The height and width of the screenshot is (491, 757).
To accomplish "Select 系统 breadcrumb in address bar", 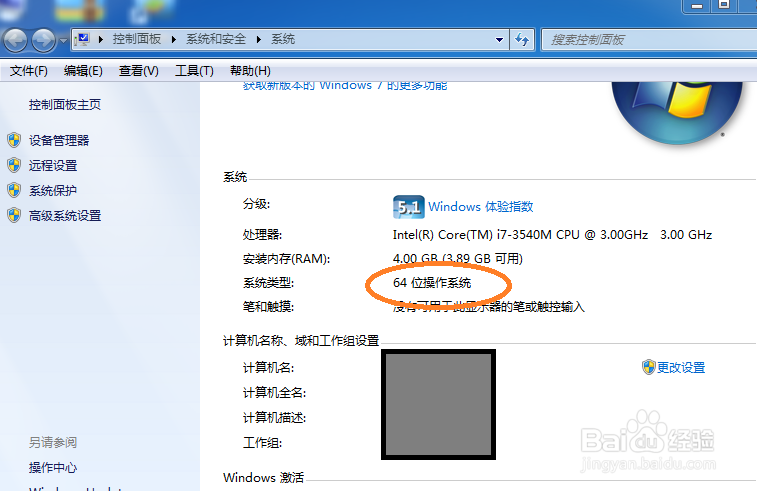I will [x=283, y=39].
